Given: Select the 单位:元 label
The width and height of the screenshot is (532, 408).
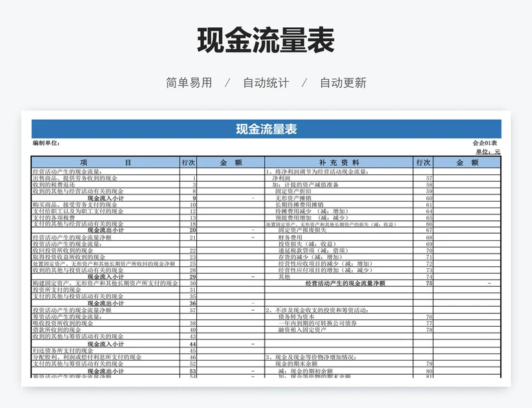Looking at the screenshot, I should tap(488, 152).
